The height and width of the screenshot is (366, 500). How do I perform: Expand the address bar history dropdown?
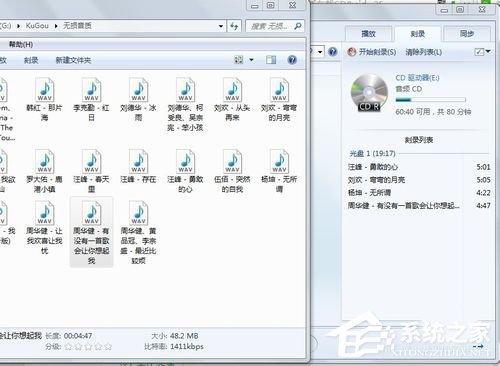(x=221, y=26)
